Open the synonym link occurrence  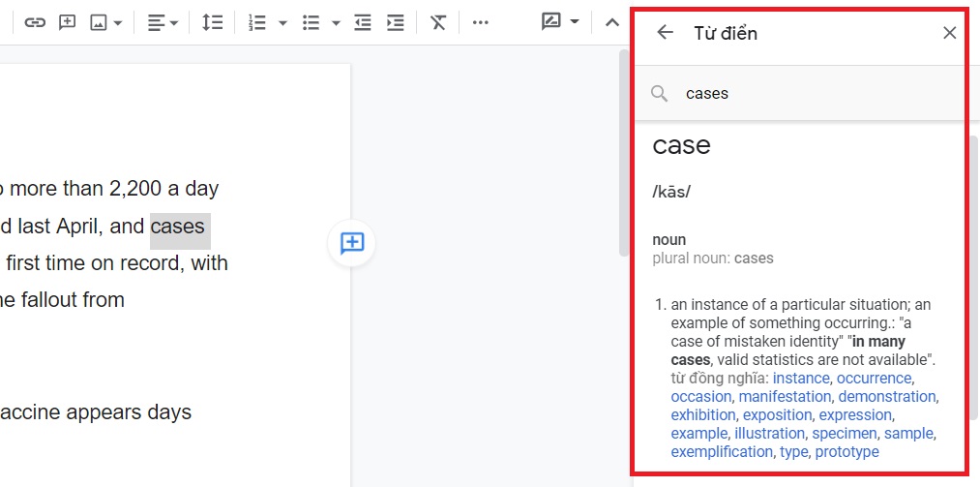(874, 379)
